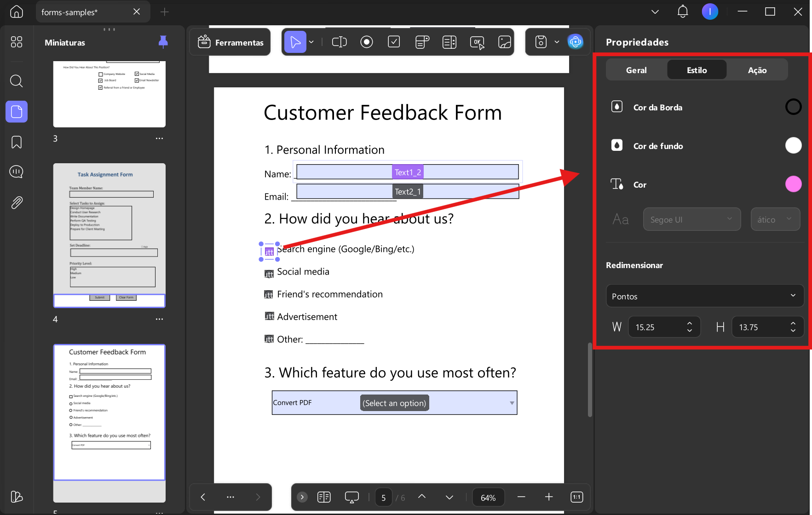Click the Ferramentas button
Screen dimensions: 812x515
230,42
